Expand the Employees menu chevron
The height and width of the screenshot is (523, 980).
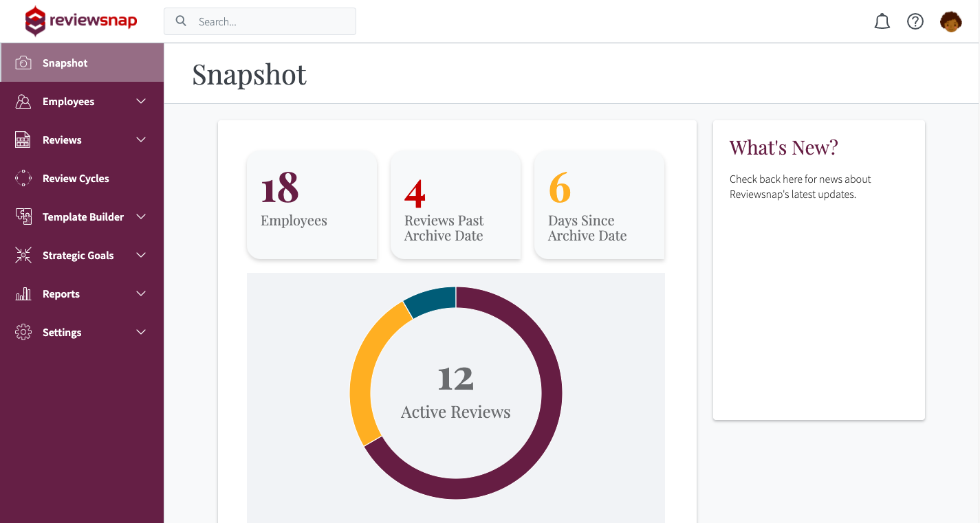click(141, 102)
